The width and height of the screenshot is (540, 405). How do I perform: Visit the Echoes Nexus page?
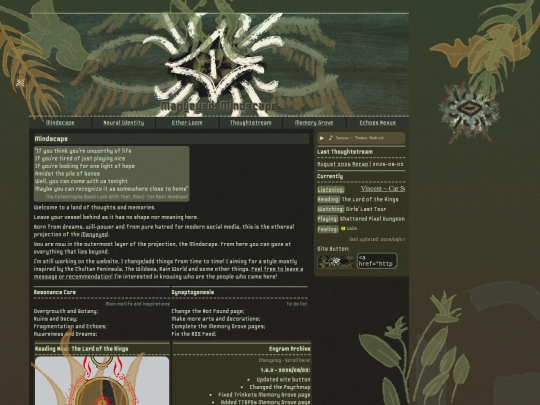tap(377, 123)
